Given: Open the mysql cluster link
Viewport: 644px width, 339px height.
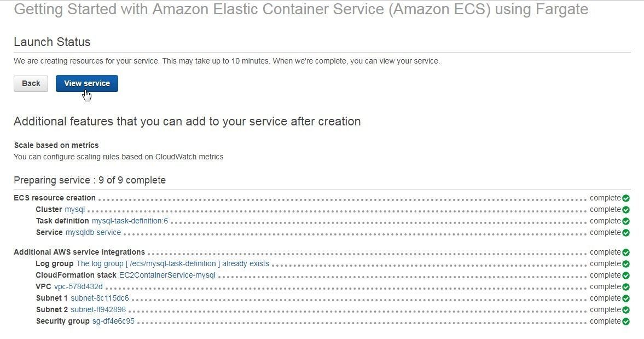Looking at the screenshot, I should click(75, 210).
